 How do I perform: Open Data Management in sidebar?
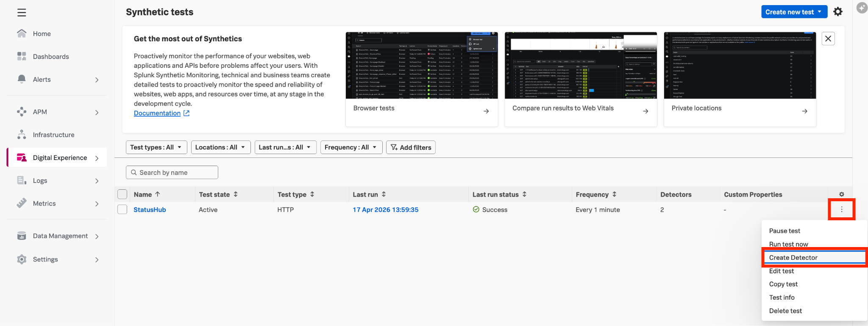[x=60, y=236]
